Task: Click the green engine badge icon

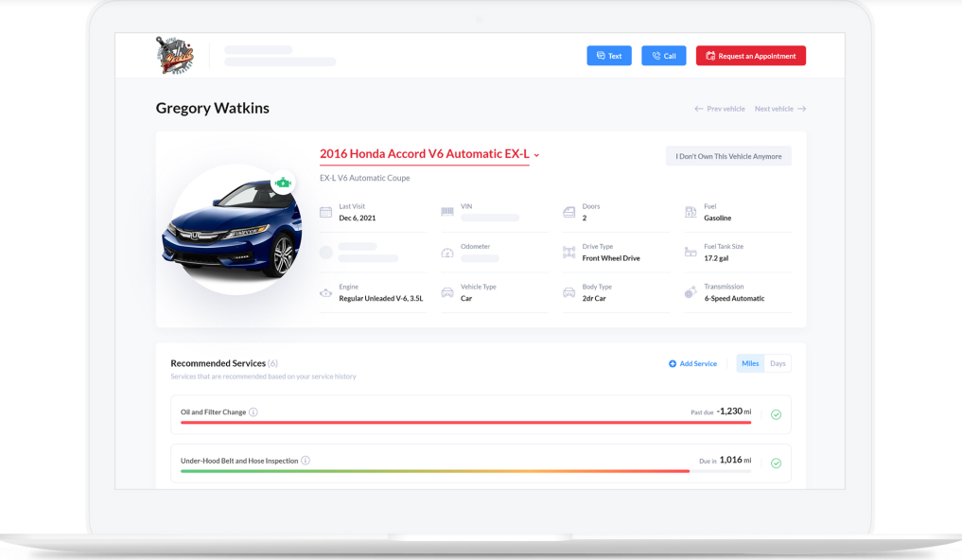Action: click(x=283, y=183)
